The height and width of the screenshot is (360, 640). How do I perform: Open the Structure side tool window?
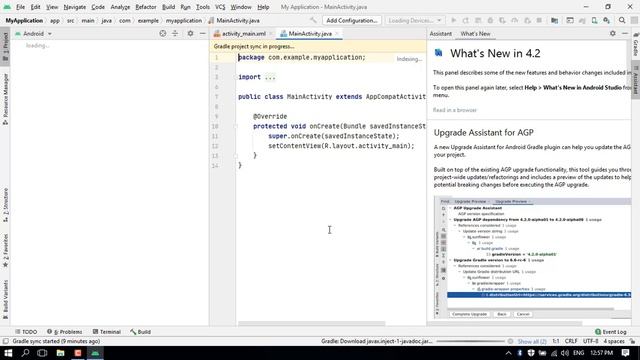pos(5,205)
